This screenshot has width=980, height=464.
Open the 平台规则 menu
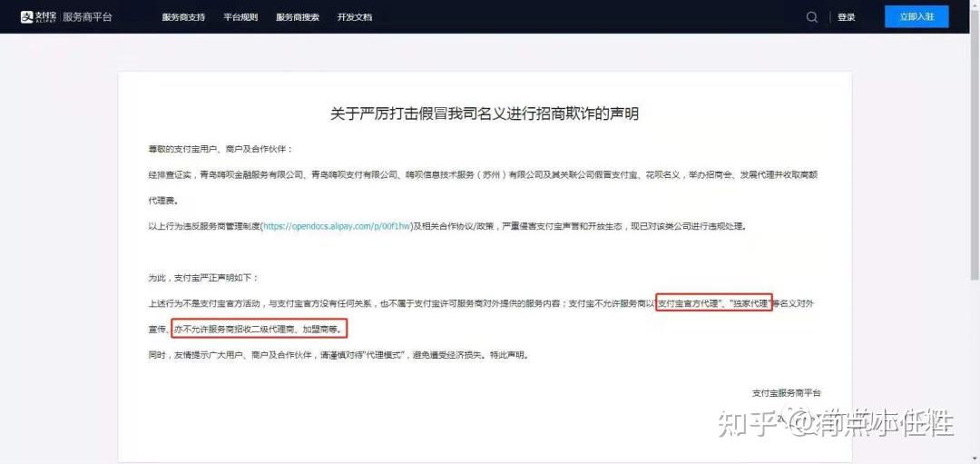240,17
